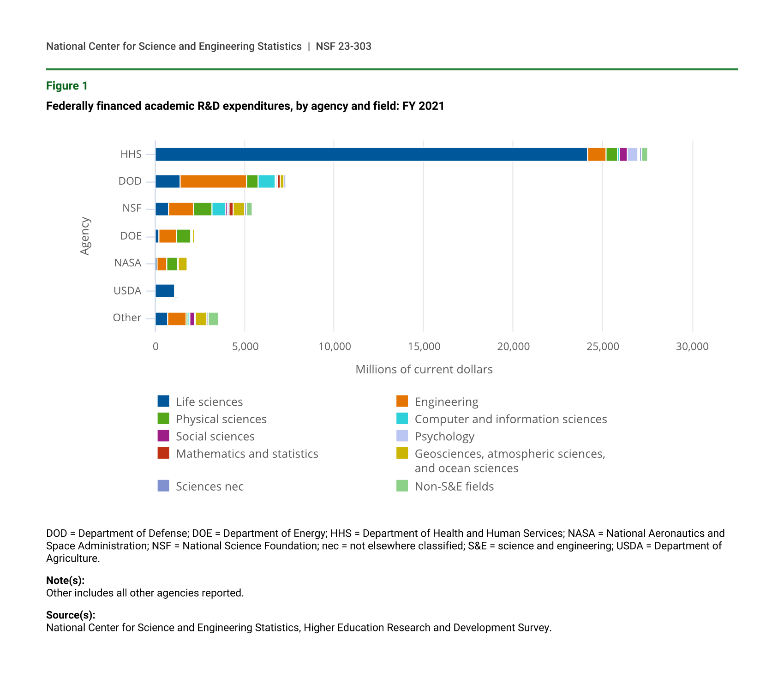Toggle Social sciences series via legend label

coord(215,436)
